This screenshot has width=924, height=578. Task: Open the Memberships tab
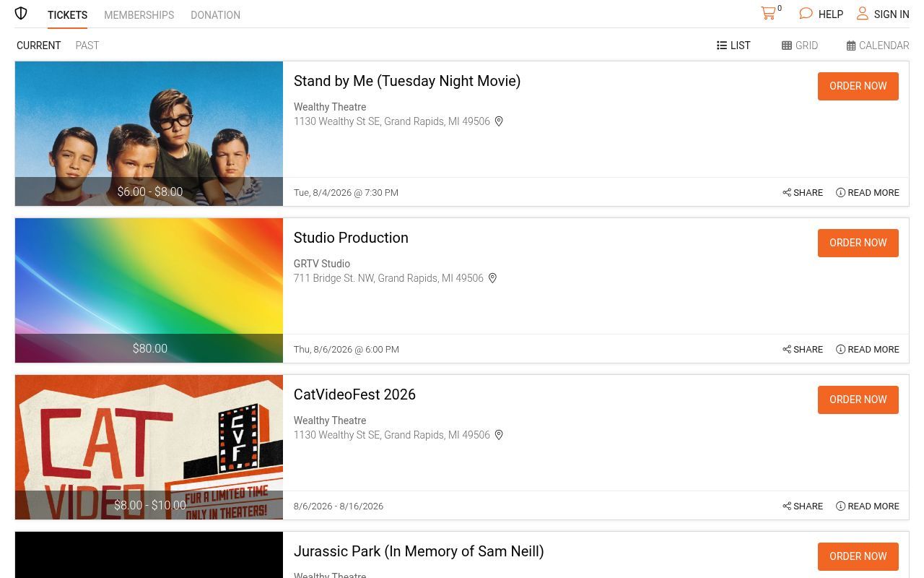[x=139, y=15]
